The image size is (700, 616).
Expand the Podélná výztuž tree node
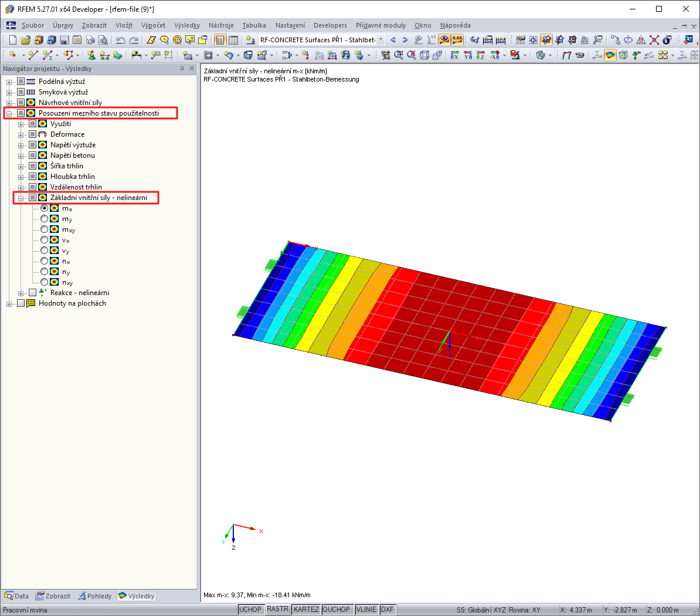[9, 82]
